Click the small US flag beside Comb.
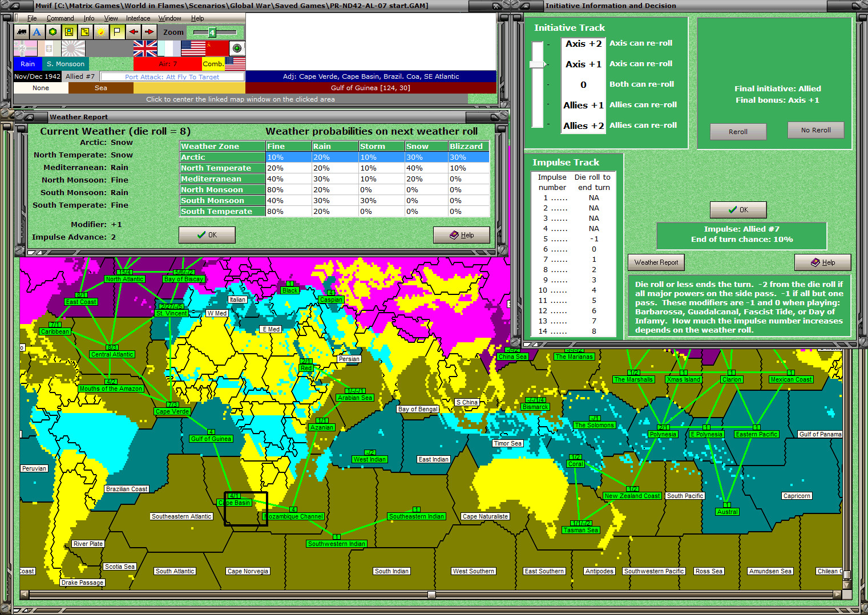Image resolution: width=868 pixels, height=615 pixels. [235, 63]
